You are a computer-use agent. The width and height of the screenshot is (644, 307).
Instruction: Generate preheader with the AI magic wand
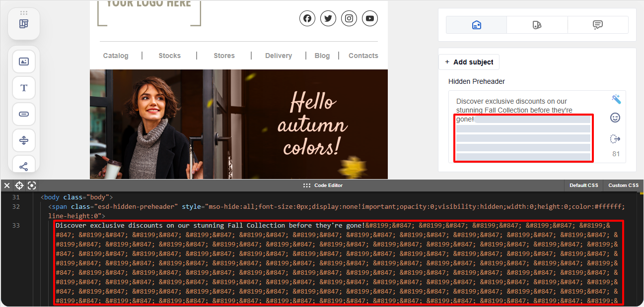click(x=616, y=99)
